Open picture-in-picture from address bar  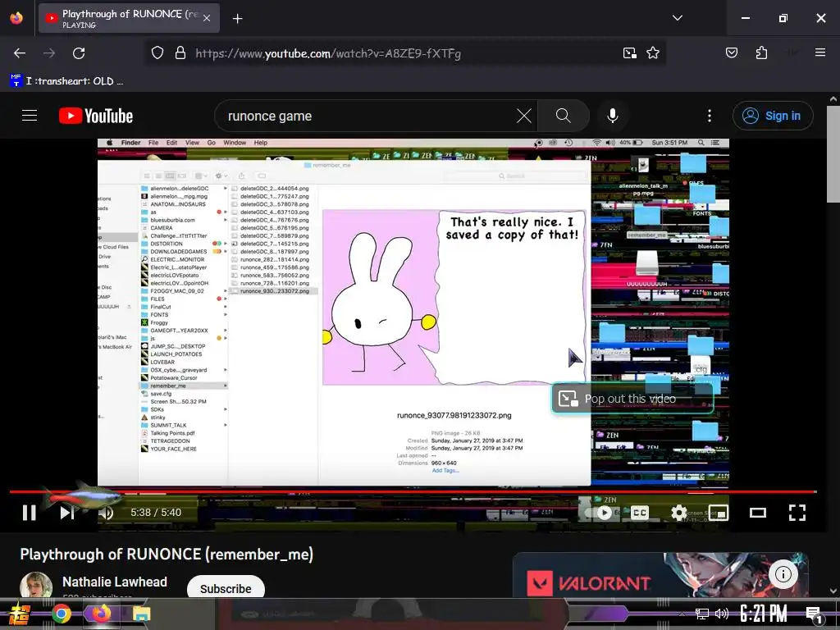[629, 53]
